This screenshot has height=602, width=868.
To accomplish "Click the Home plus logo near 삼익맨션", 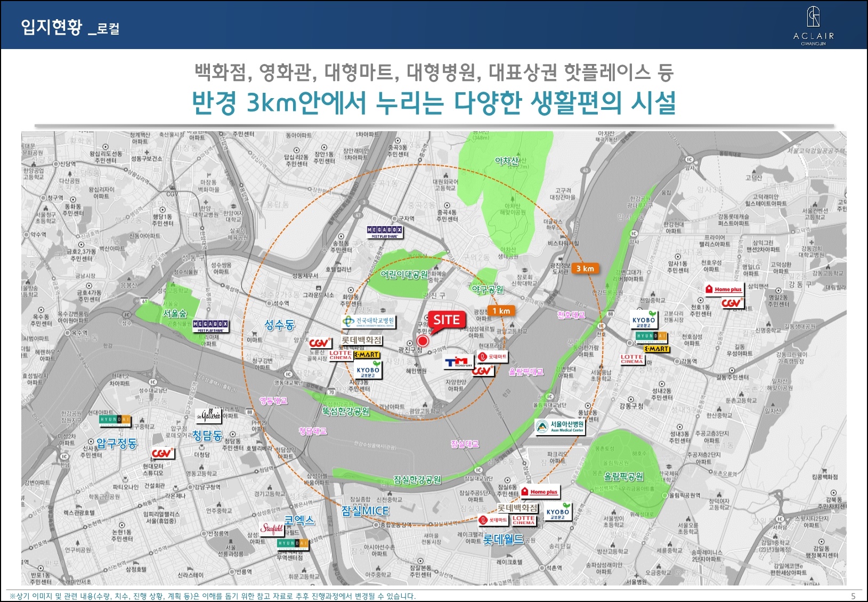I will (724, 289).
